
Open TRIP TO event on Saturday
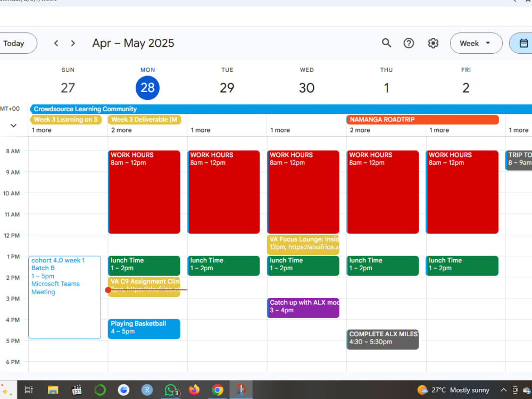click(x=519, y=160)
